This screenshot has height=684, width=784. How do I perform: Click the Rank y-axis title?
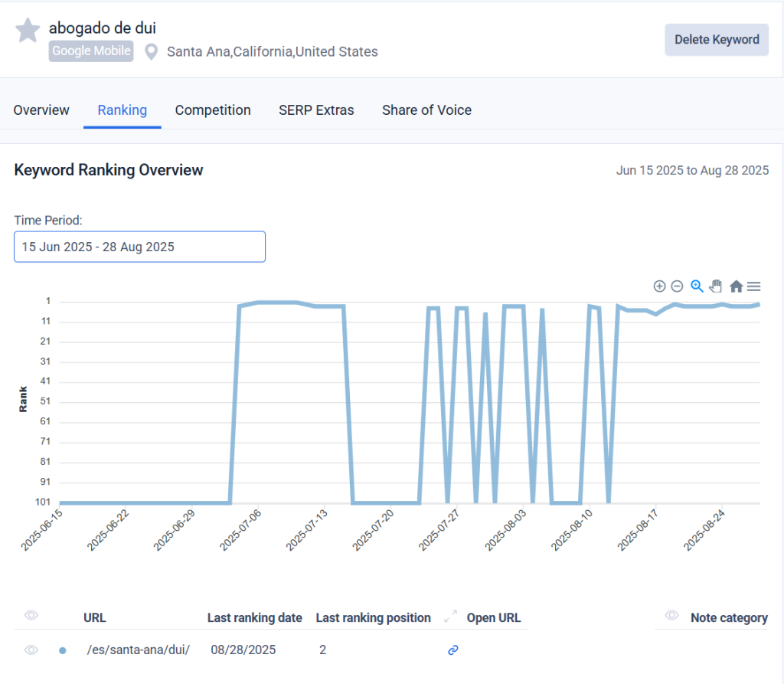[x=23, y=399]
